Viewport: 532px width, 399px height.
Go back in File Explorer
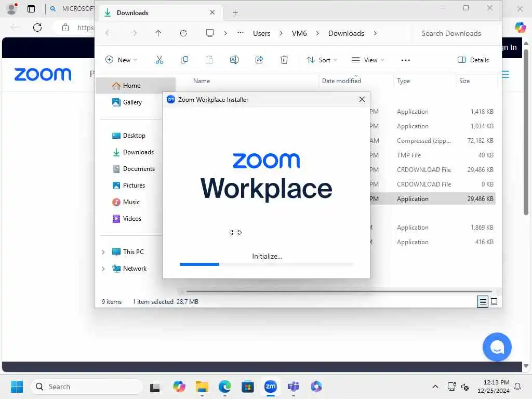tap(109, 33)
